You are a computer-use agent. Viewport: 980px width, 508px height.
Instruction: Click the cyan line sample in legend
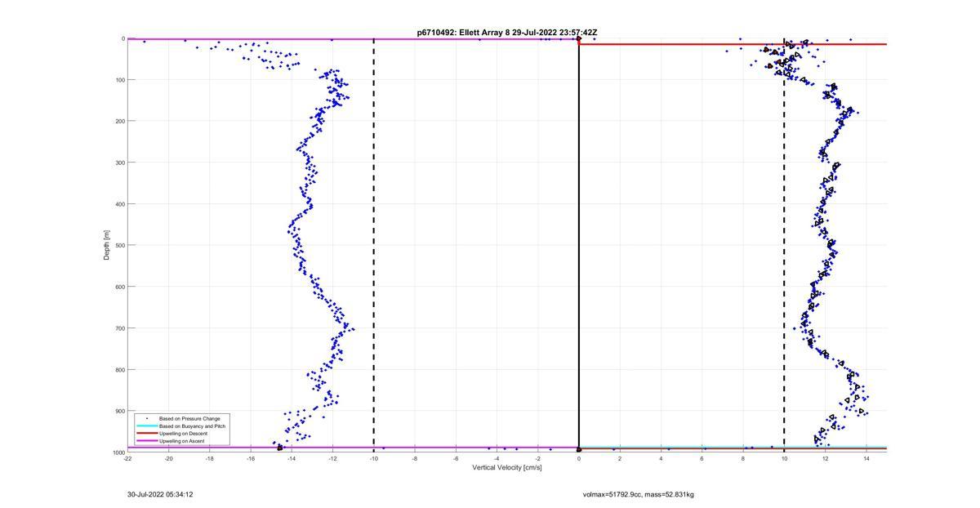coord(146,426)
